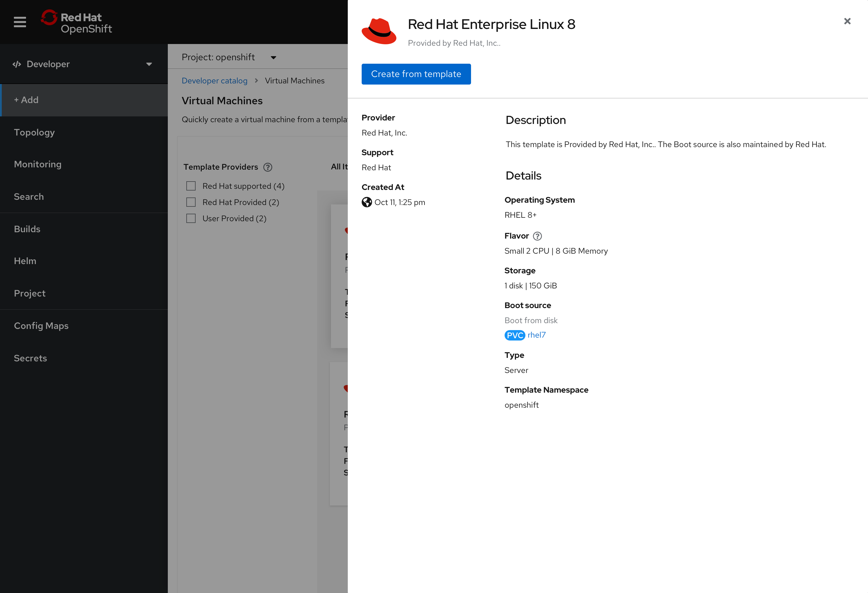Toggle the User Provided checkbox
Screen dimensions: 868x593
191,219
